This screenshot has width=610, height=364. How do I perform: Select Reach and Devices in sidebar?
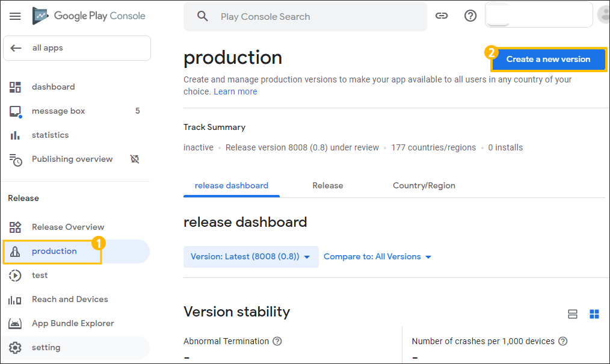[x=70, y=300]
